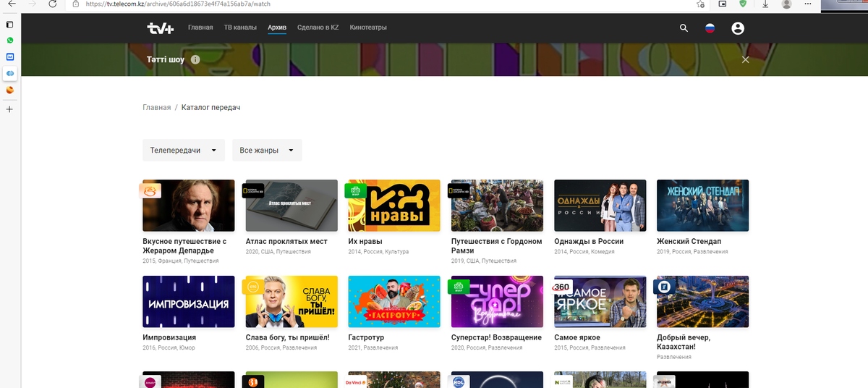Open browser settings and more menu
This screenshot has height=388, width=868.
pyautogui.click(x=808, y=4)
